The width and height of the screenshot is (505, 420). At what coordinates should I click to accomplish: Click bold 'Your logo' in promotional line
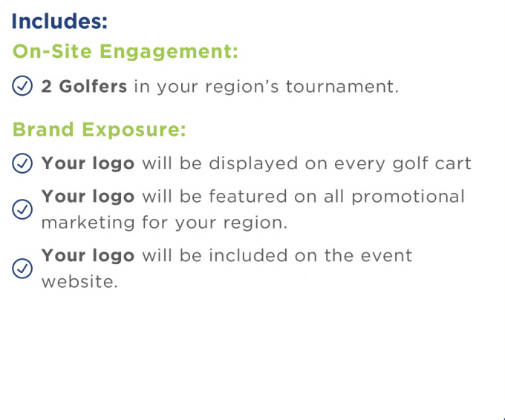(x=88, y=197)
